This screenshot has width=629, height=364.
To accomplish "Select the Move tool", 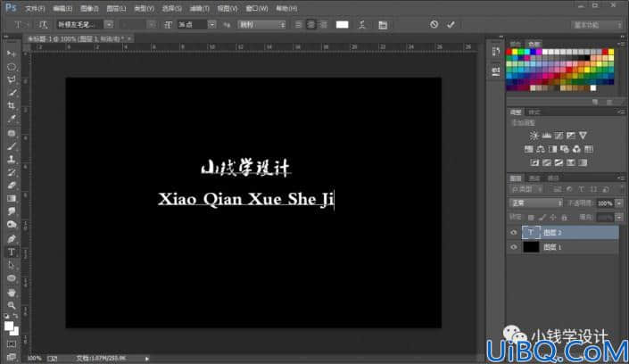I will coord(12,54).
